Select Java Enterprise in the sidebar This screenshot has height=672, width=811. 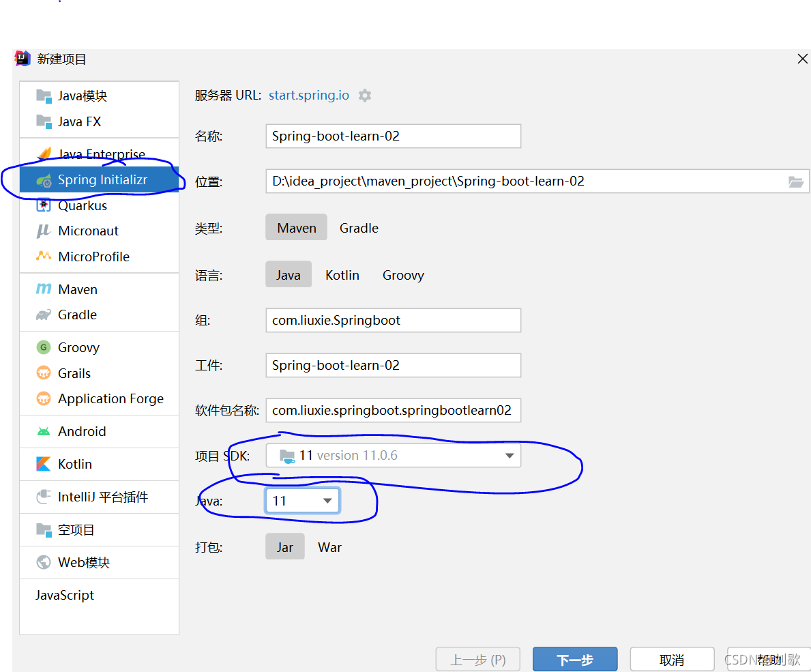coord(100,154)
